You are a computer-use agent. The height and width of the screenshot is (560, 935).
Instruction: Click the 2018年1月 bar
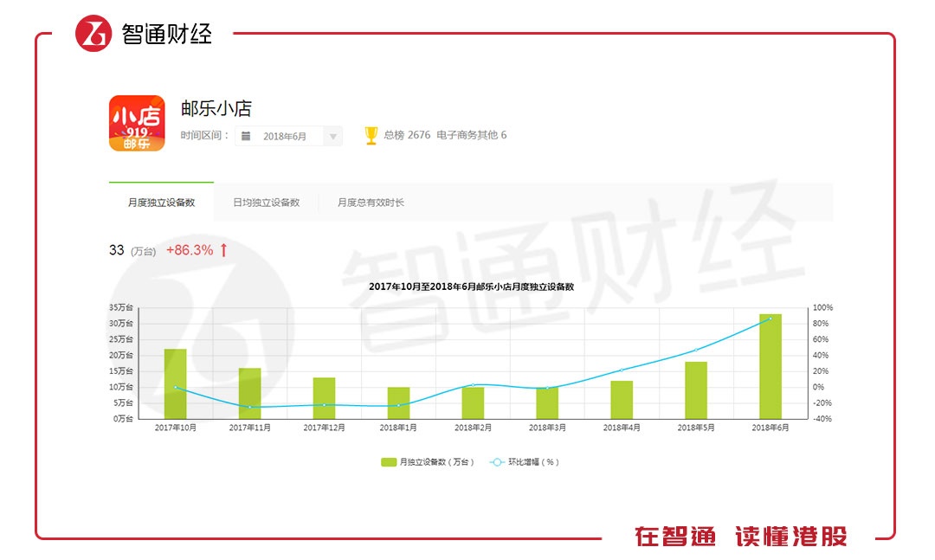[398, 402]
